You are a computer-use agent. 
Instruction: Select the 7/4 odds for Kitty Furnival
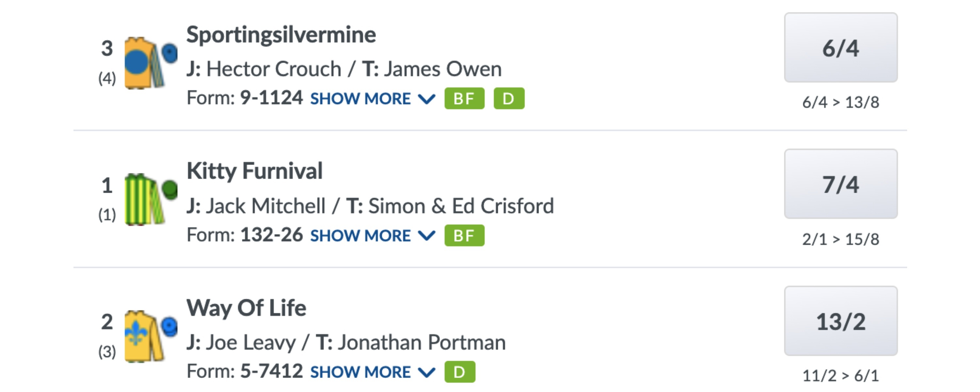[x=841, y=184]
